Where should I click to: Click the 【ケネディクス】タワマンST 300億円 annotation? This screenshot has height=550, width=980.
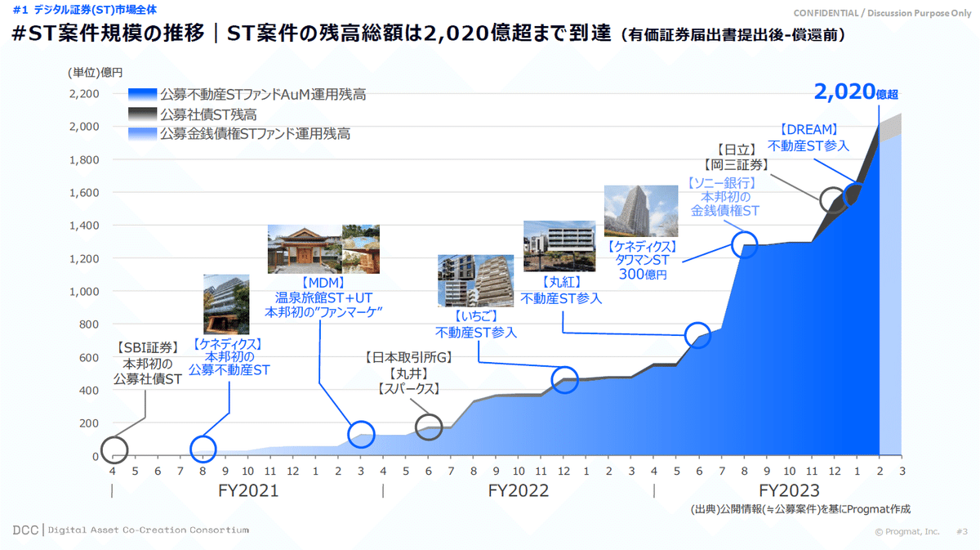(643, 260)
